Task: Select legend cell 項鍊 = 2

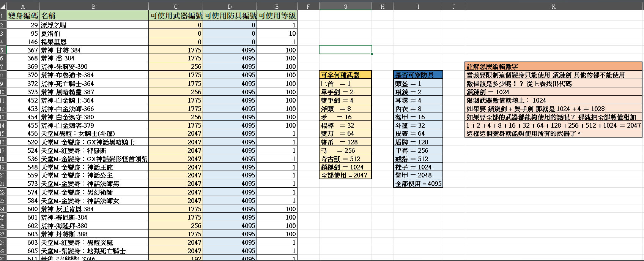Action: [418, 92]
